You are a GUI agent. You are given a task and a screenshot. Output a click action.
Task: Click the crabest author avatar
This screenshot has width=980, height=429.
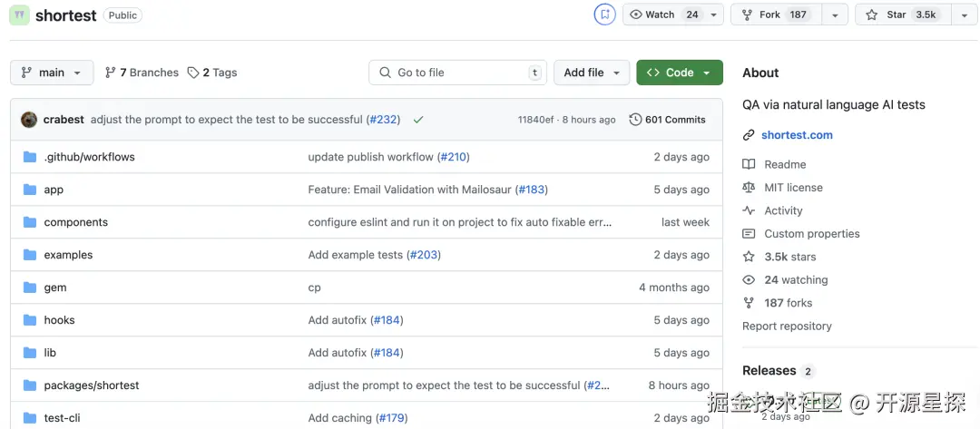tap(29, 120)
